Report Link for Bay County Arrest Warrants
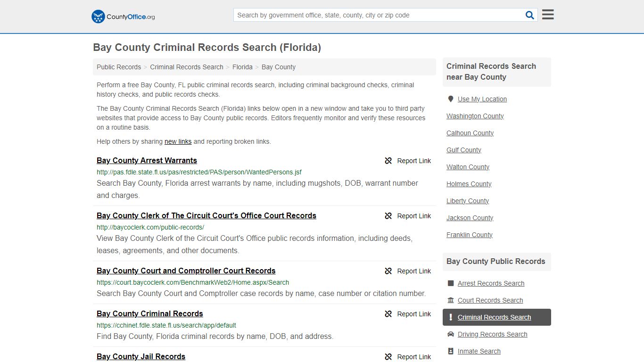Viewport: 644px width, 362px height. 408,161
